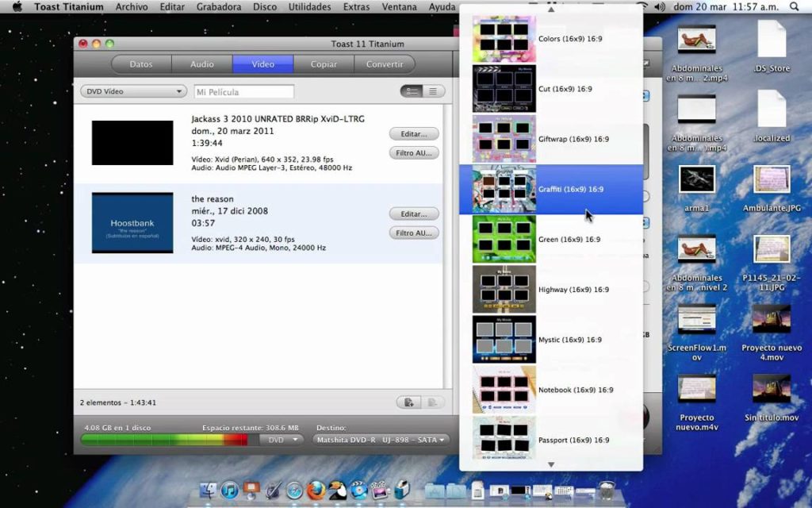Screen dimensions: 812x508
Task: Open the Apple menu
Action: (17, 6)
